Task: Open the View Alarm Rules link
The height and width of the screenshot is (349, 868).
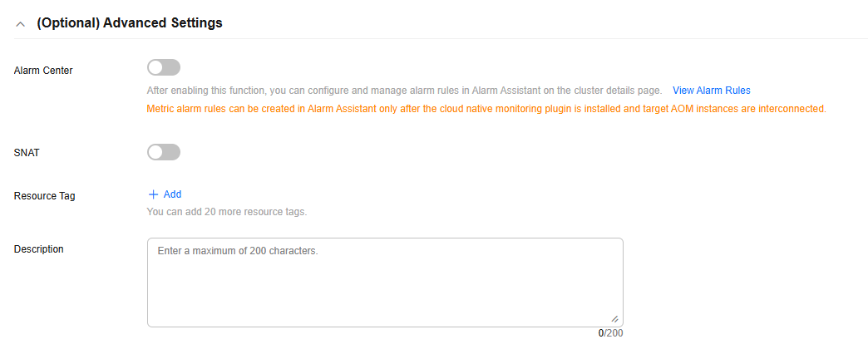Action: 712,90
